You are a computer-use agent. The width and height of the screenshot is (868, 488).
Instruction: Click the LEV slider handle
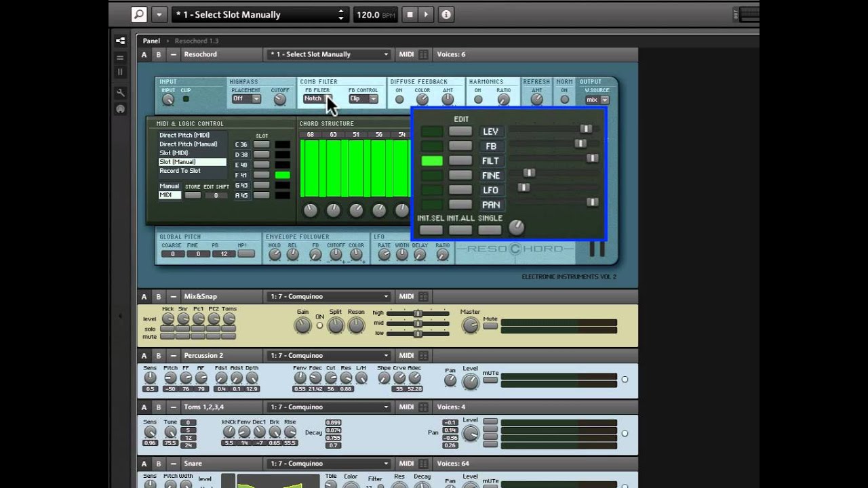[x=586, y=129]
